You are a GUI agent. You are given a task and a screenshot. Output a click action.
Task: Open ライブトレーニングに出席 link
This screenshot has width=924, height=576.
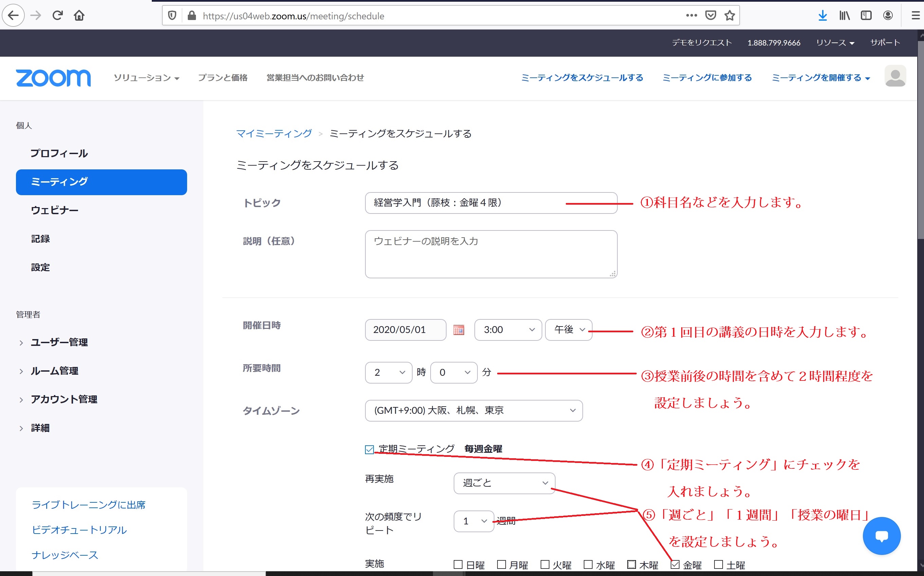click(88, 505)
